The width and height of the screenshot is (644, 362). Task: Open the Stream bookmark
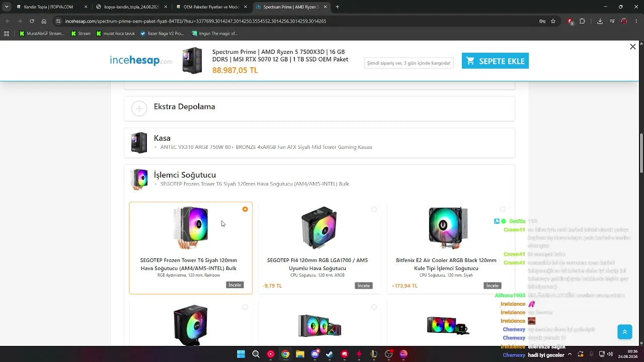80,34
